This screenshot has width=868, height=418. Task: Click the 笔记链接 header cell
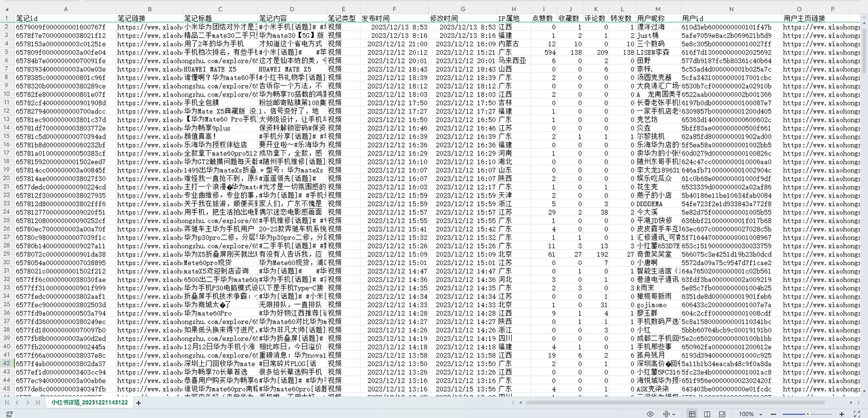149,19
